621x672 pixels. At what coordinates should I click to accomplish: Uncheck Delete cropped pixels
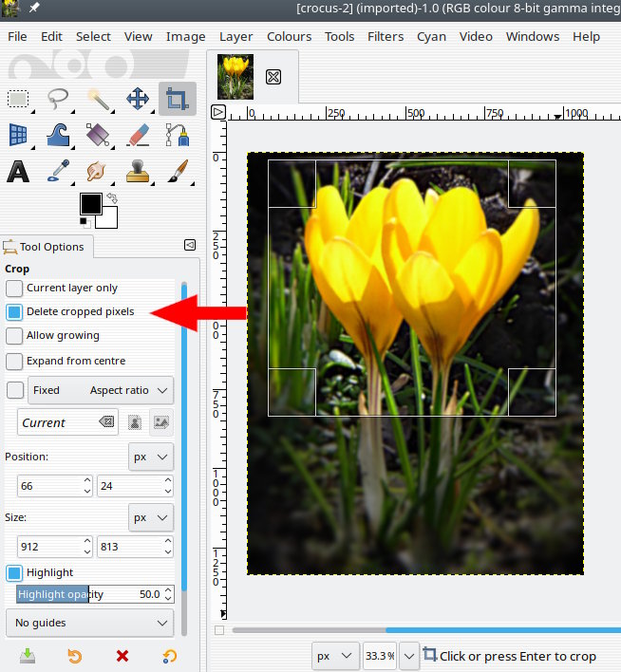click(x=14, y=312)
